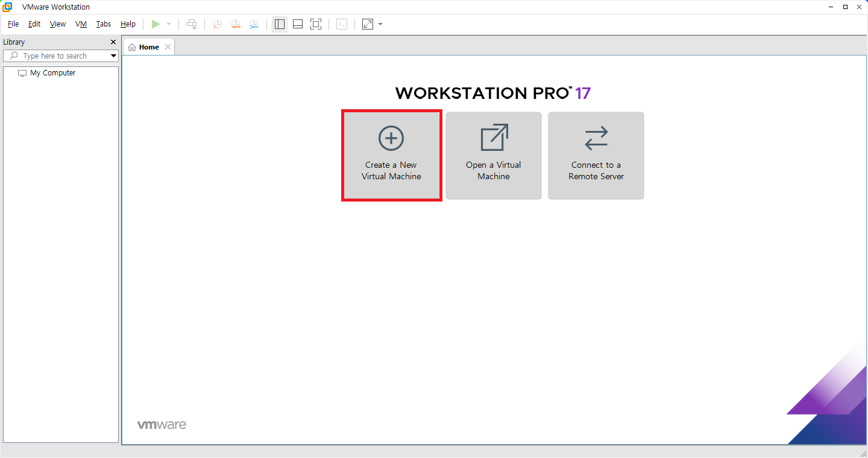
Task: Open the View menu
Action: 58,24
